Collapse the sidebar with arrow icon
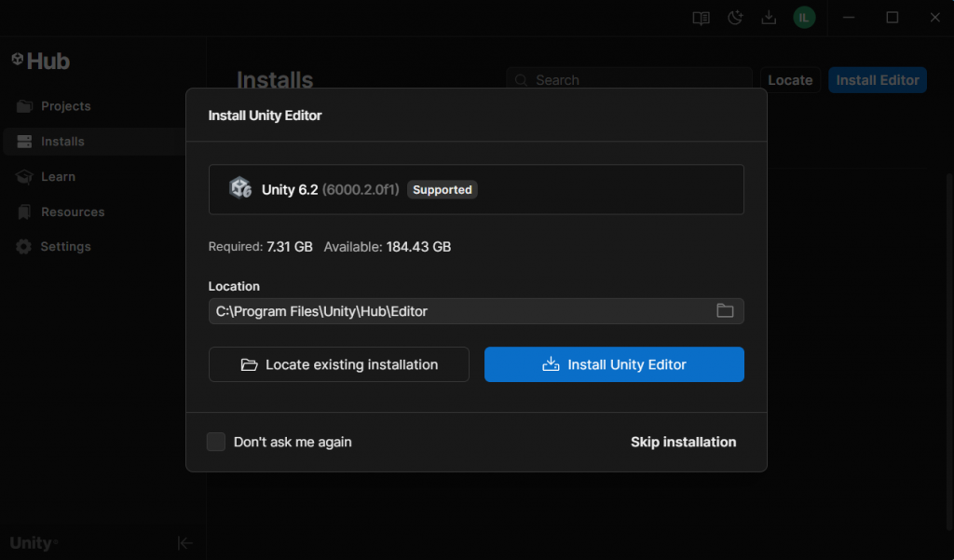The height and width of the screenshot is (560, 954). [x=185, y=543]
